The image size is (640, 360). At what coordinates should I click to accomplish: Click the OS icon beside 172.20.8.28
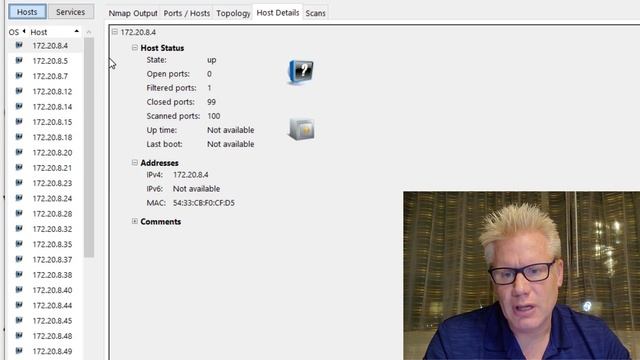click(x=19, y=213)
